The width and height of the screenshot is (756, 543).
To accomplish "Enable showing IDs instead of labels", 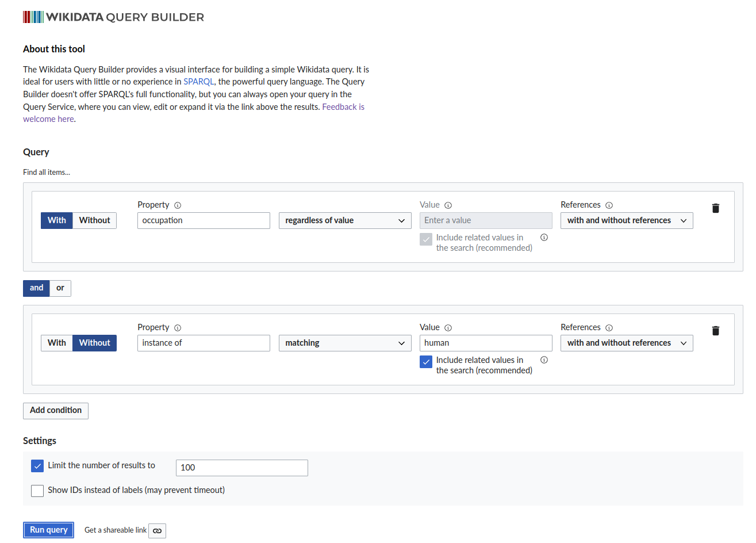I will coord(37,491).
